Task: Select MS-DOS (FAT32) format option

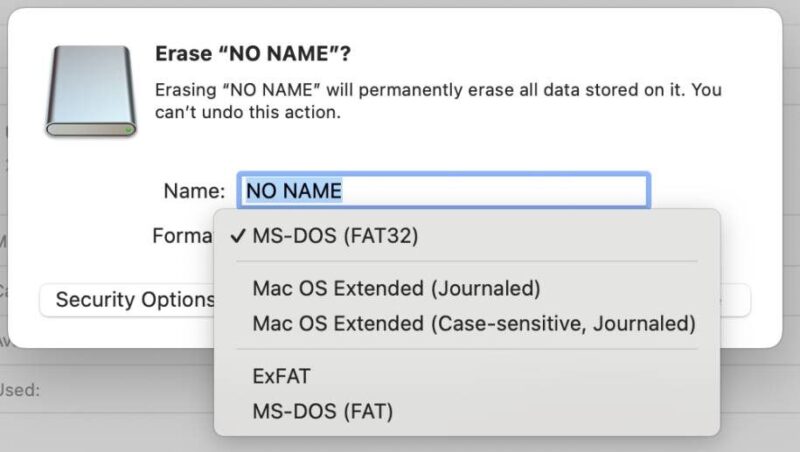Action: [335, 237]
